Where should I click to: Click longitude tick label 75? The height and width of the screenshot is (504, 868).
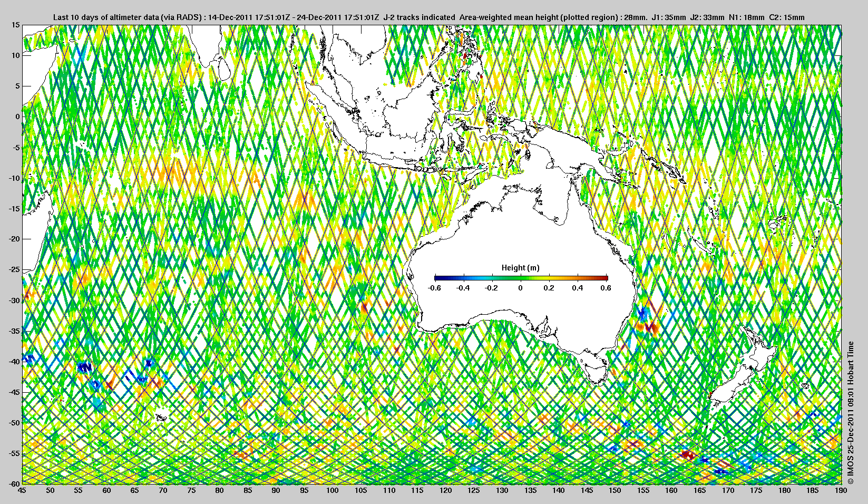(191, 490)
